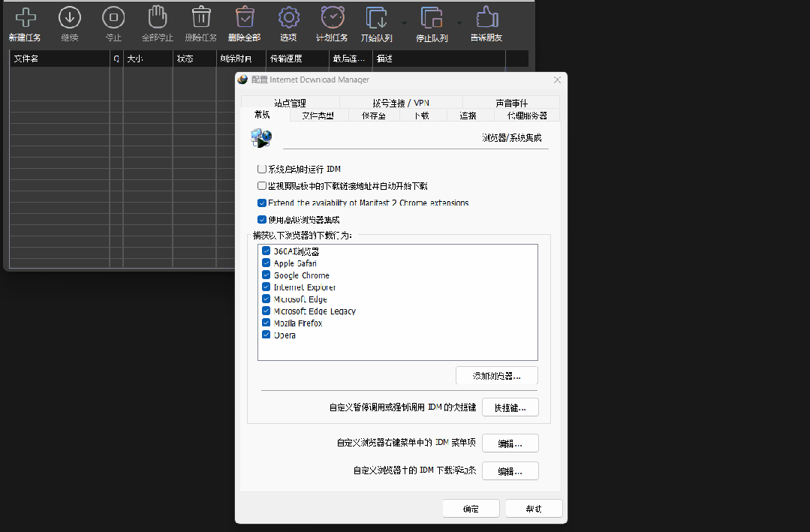Expand the Stop Queue dropdown arrow
Image resolution: width=810 pixels, height=532 pixels.
(458, 21)
